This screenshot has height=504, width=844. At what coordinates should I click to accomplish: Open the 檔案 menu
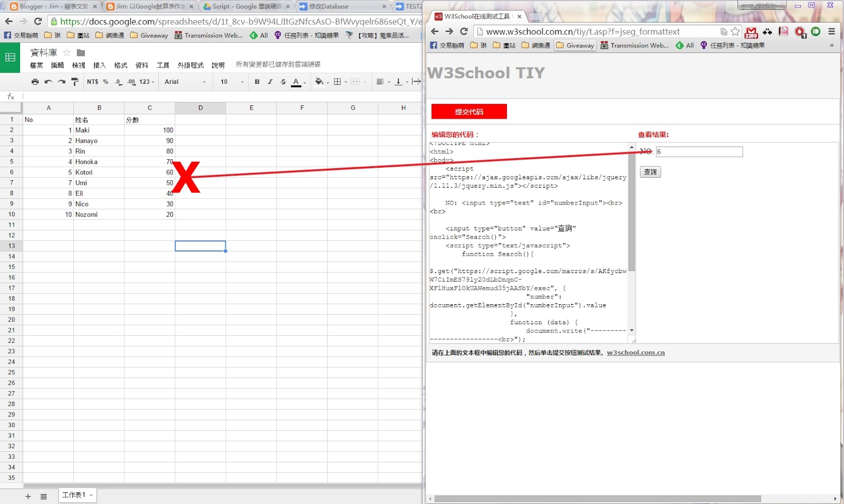coord(36,65)
